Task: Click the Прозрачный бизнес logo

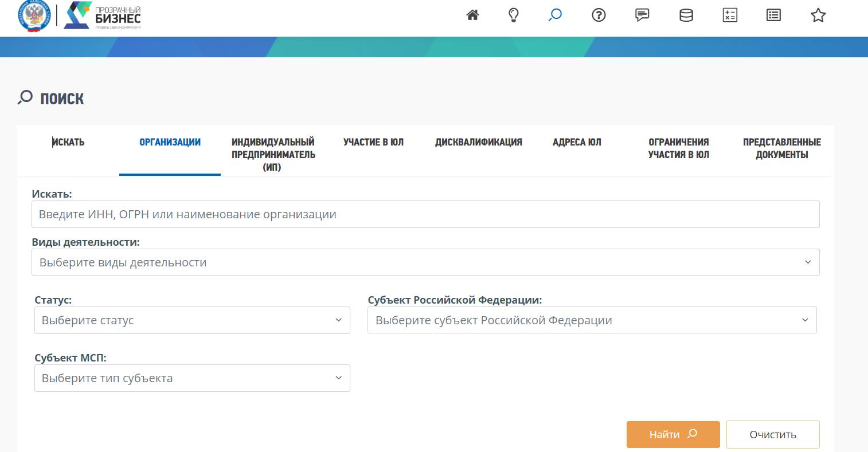Action: click(102, 15)
